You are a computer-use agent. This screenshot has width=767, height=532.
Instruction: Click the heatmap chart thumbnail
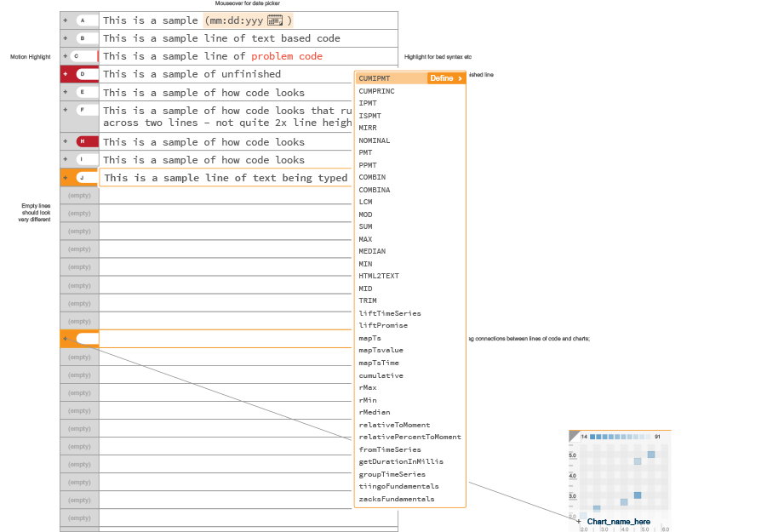(620, 481)
